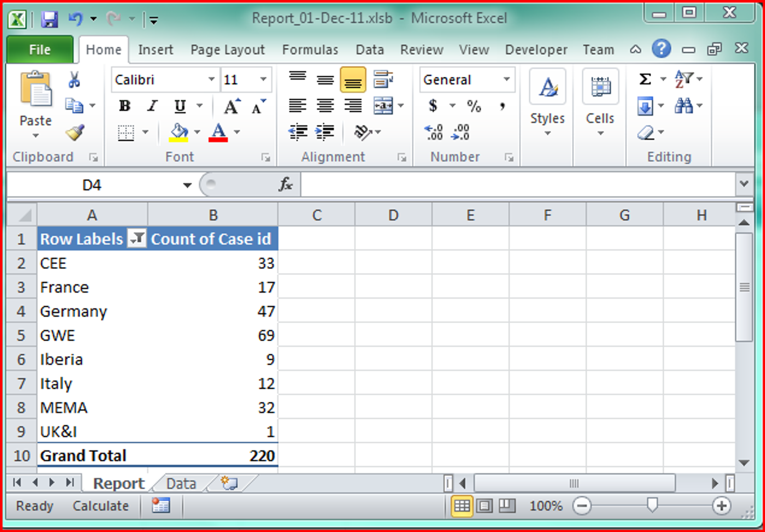Click the Find & Select binoculars icon

(683, 106)
